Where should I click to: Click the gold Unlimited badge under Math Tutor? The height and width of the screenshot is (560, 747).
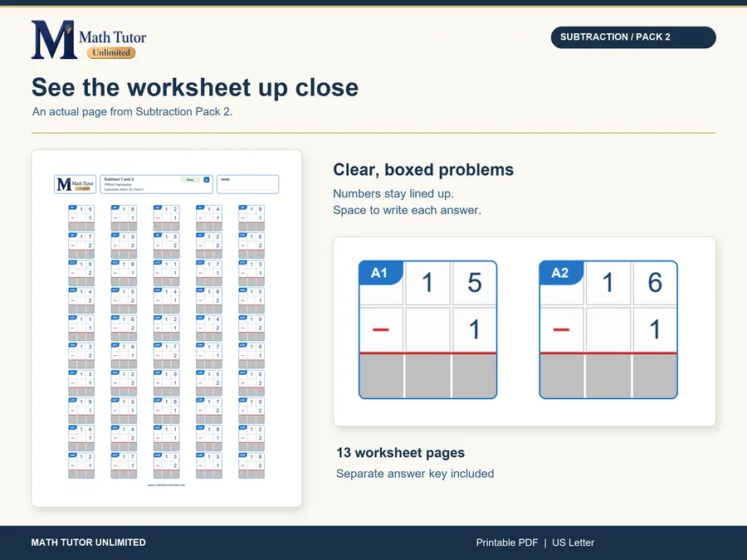point(111,52)
